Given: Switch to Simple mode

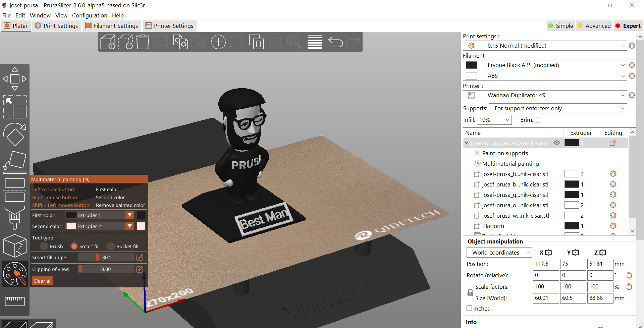Looking at the screenshot, I should point(561,26).
